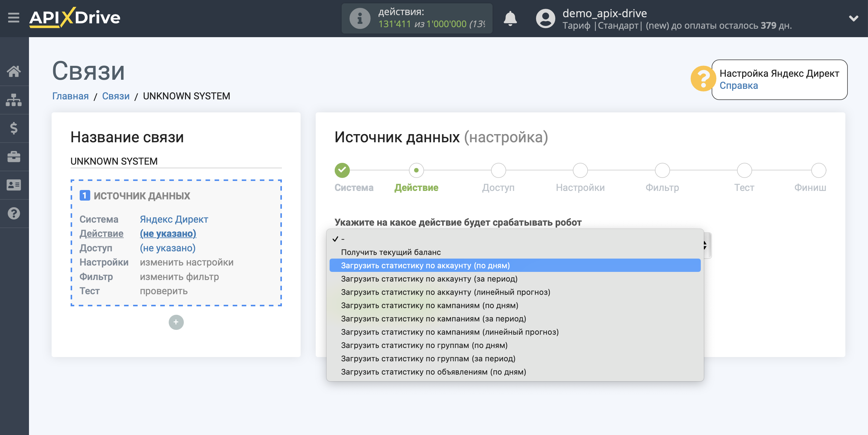Add a new block with plus button

(176, 322)
